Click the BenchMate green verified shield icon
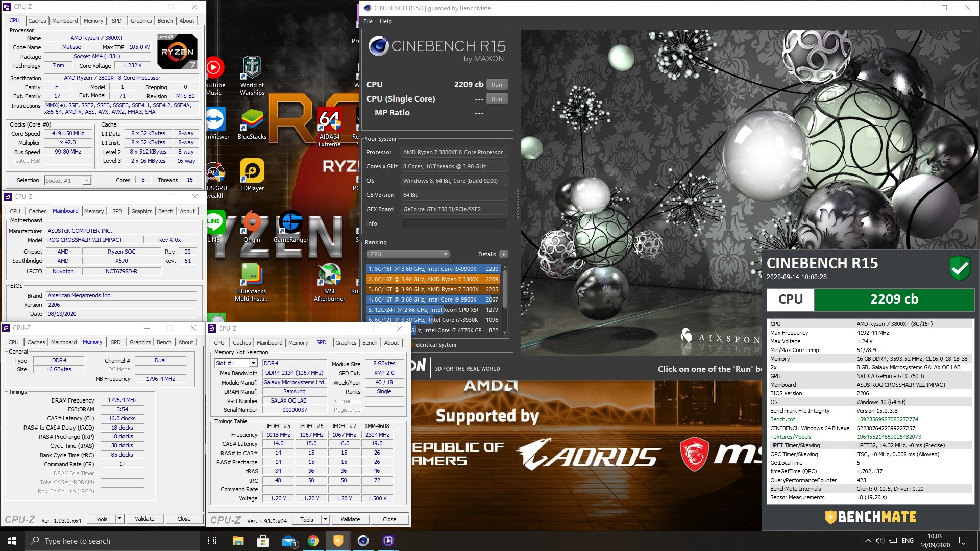This screenshot has width=980, height=551. 960,268
